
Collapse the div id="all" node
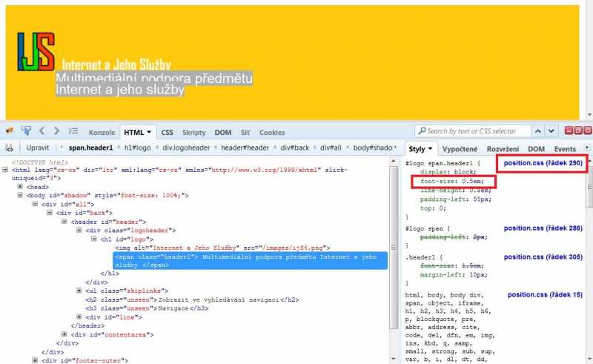35,204
